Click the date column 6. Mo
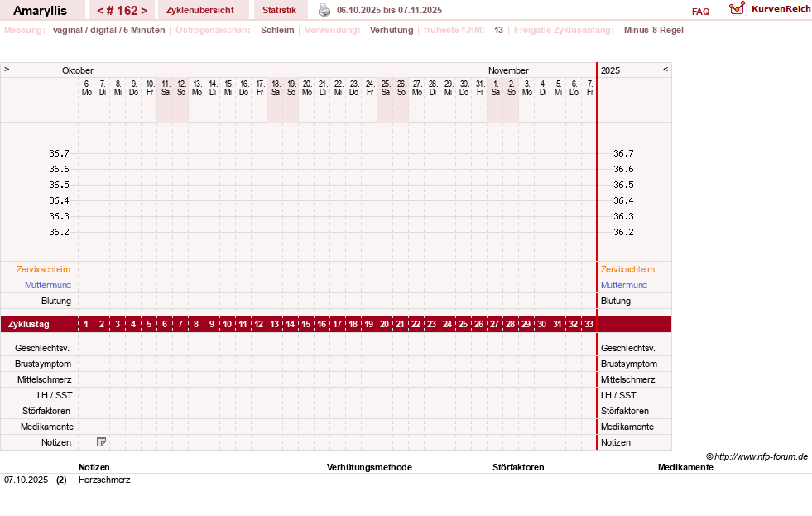 pos(86,88)
